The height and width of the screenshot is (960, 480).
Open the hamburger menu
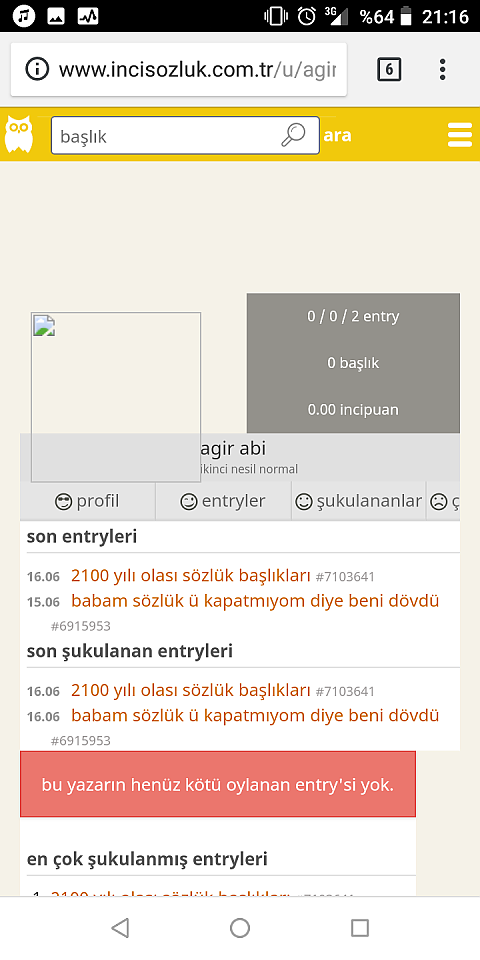pyautogui.click(x=460, y=135)
